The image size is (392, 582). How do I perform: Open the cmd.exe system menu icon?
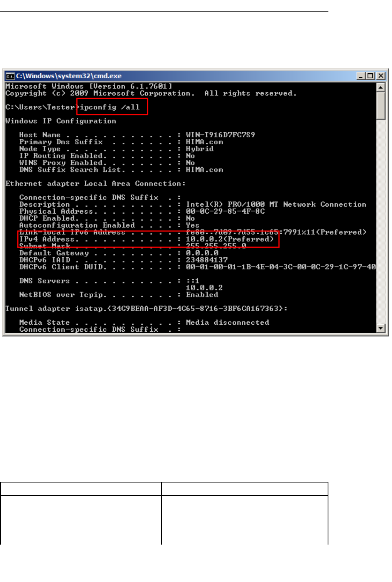10,76
